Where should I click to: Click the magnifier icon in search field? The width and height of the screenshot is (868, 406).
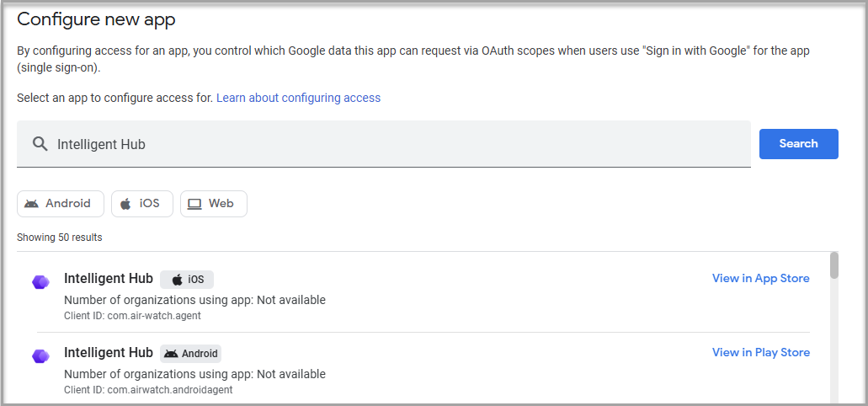(x=40, y=145)
